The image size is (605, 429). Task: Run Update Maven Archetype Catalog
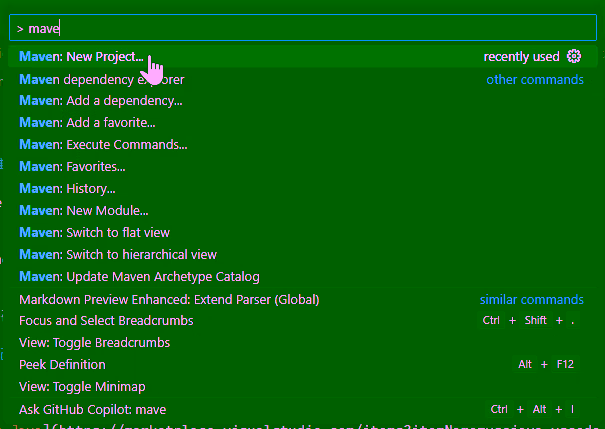(x=139, y=277)
